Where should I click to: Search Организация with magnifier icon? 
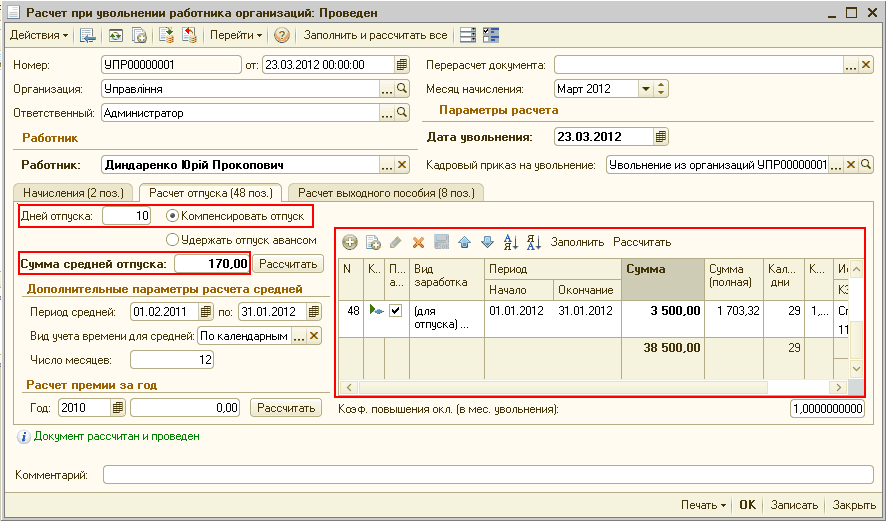pyautogui.click(x=402, y=89)
